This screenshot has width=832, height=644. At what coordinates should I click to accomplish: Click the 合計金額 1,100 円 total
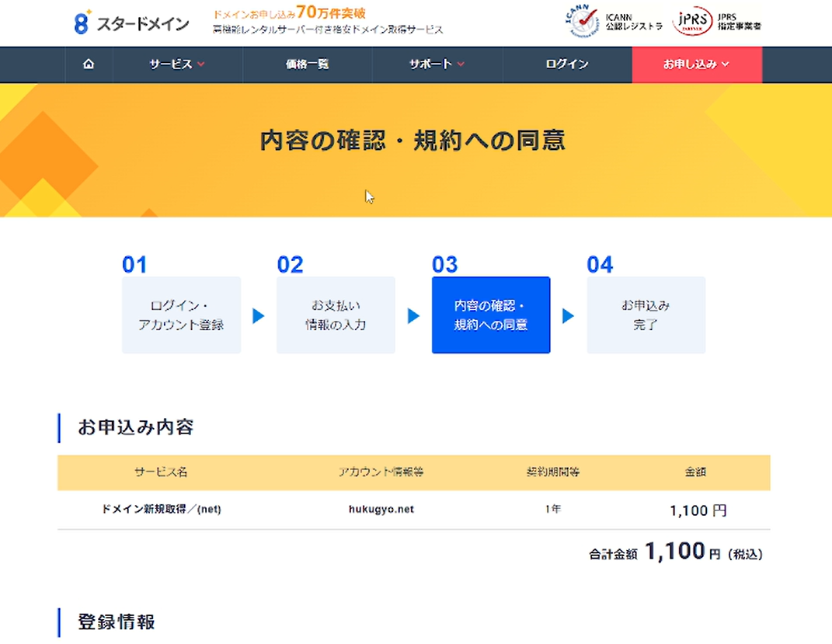coord(676,552)
